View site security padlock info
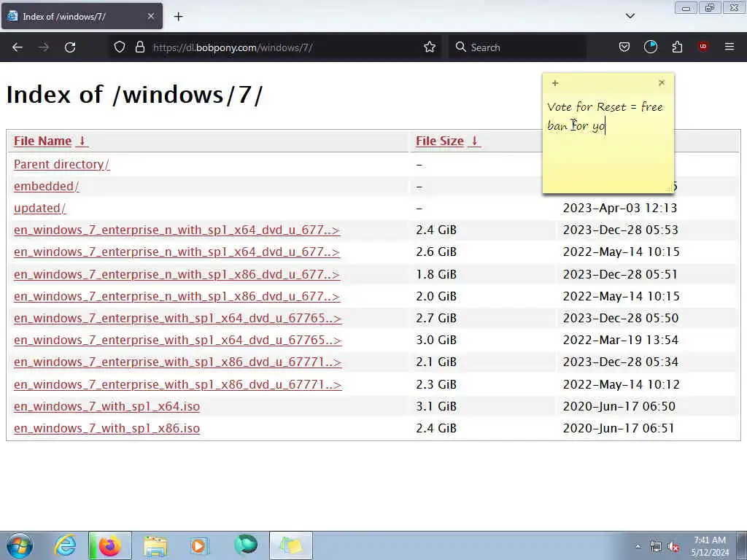The image size is (747, 560). [x=139, y=47]
